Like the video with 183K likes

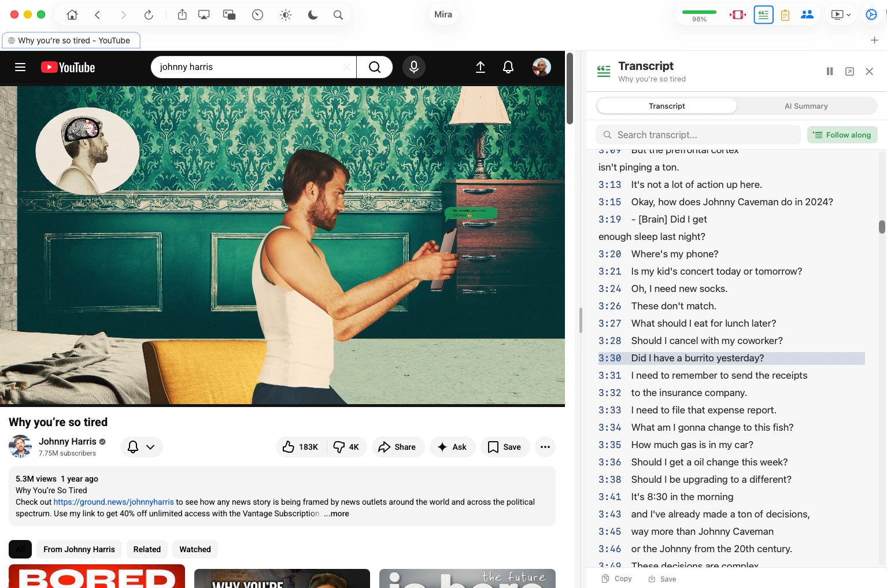point(301,447)
